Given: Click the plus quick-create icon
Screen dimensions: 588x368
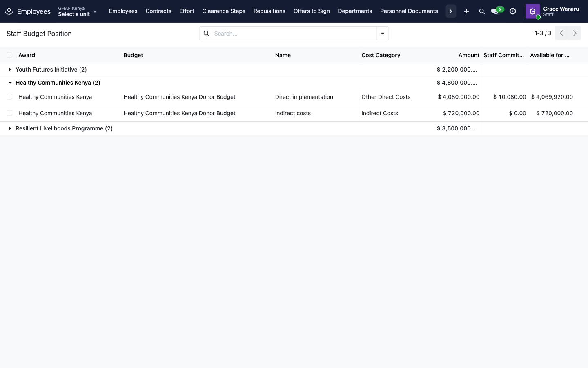Looking at the screenshot, I should click(466, 11).
